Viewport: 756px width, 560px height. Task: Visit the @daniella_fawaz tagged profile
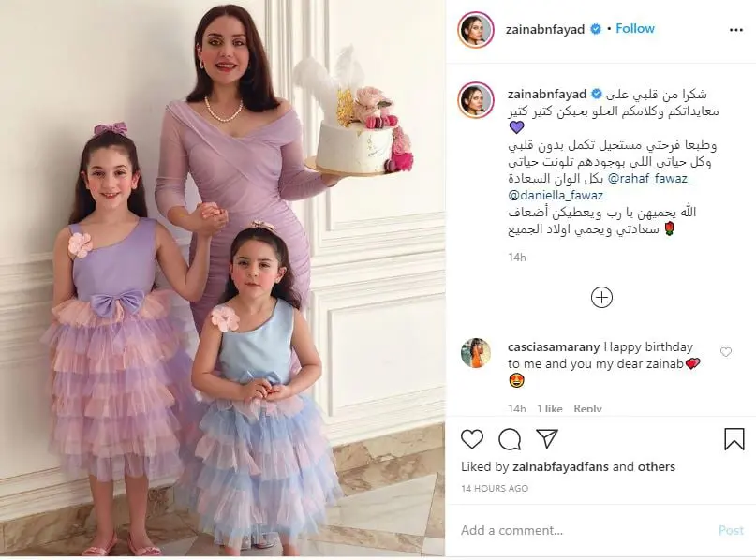556,195
